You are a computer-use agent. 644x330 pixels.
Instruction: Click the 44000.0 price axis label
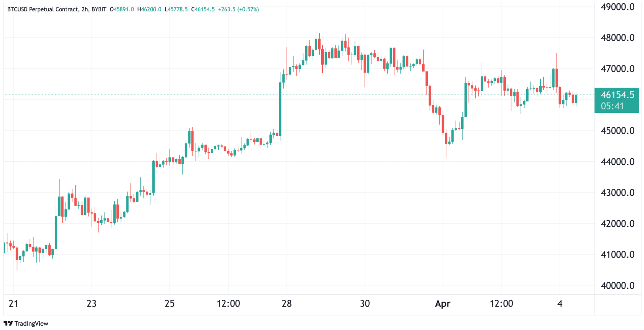coord(618,162)
